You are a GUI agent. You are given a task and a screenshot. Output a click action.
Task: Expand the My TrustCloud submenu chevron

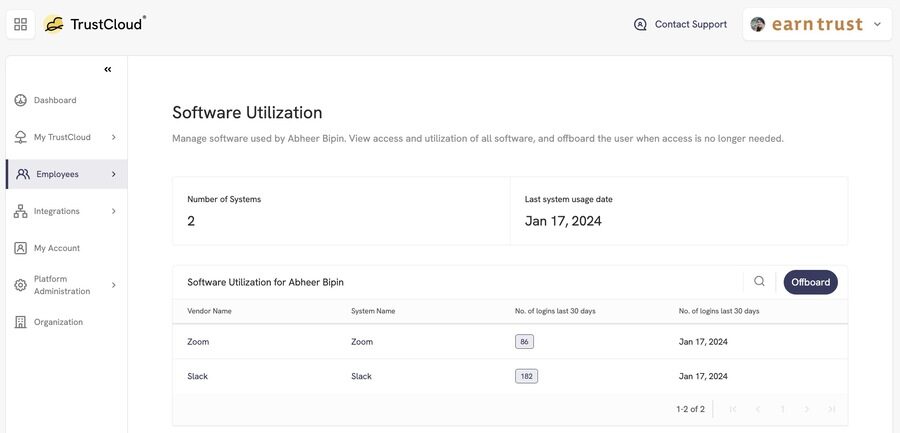pos(114,137)
